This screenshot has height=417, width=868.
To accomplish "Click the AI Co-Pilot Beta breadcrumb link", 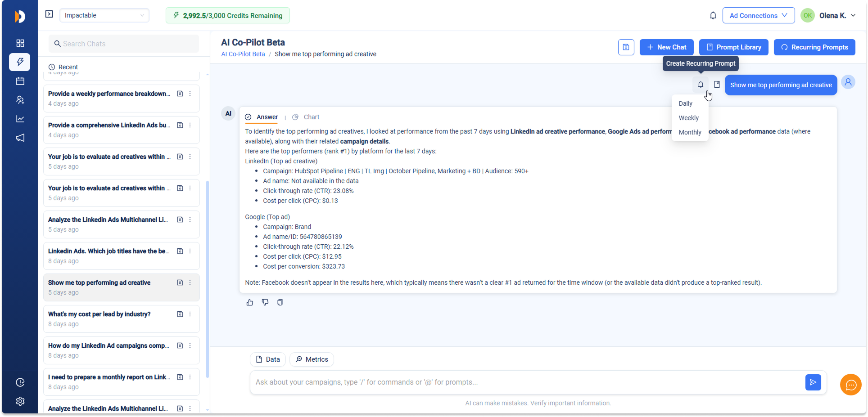I will click(243, 54).
